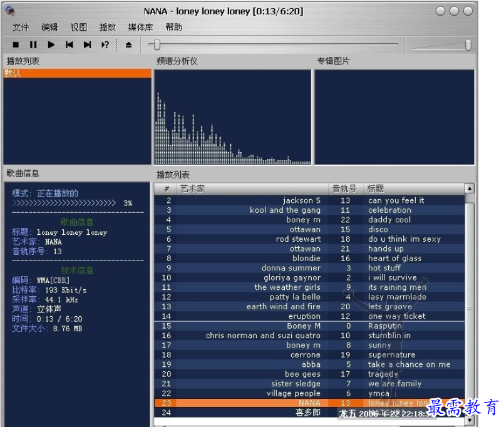The height and width of the screenshot is (427, 504).
Task: Select 'stumblin in' by chris norman
Action: pos(309,336)
